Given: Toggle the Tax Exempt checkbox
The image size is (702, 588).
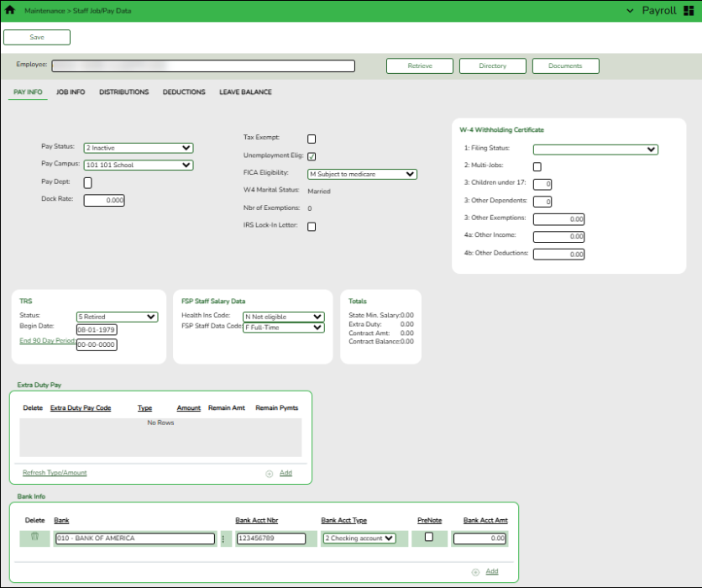Looking at the screenshot, I should pos(312,139).
